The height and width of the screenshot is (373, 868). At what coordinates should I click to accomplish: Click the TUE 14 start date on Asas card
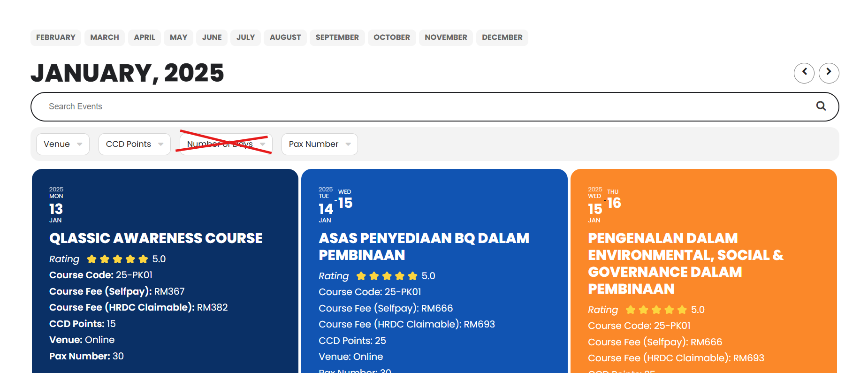click(x=326, y=206)
